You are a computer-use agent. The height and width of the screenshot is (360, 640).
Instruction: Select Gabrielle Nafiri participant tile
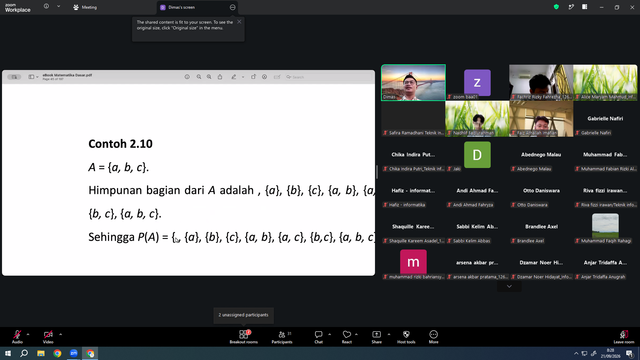(605, 119)
